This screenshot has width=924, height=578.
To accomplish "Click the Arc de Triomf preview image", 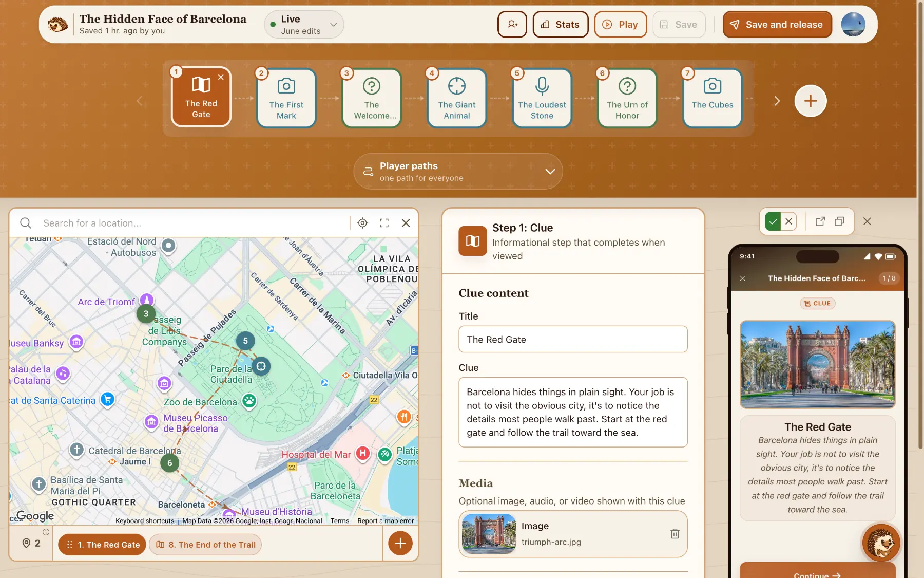I will click(x=817, y=364).
